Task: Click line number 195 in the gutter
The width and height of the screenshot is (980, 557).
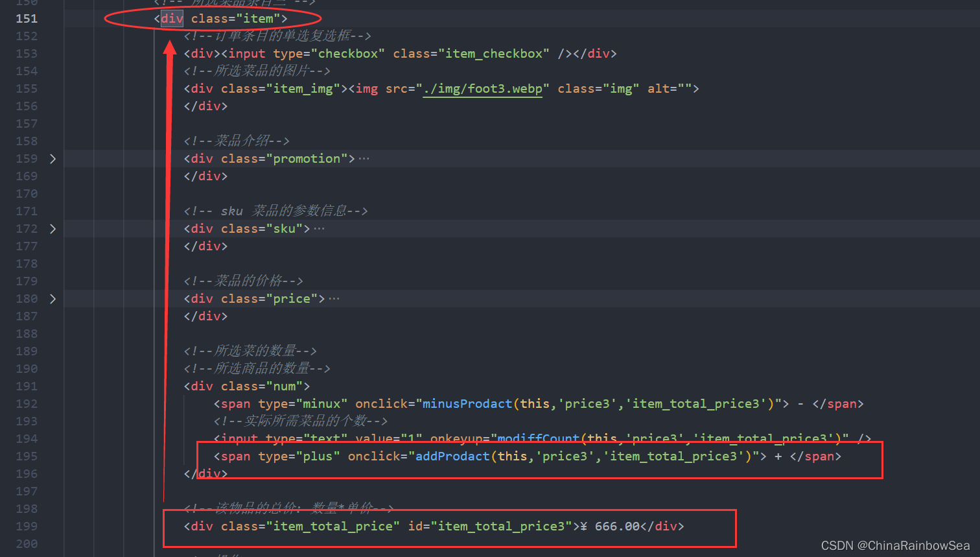Action: [x=27, y=456]
